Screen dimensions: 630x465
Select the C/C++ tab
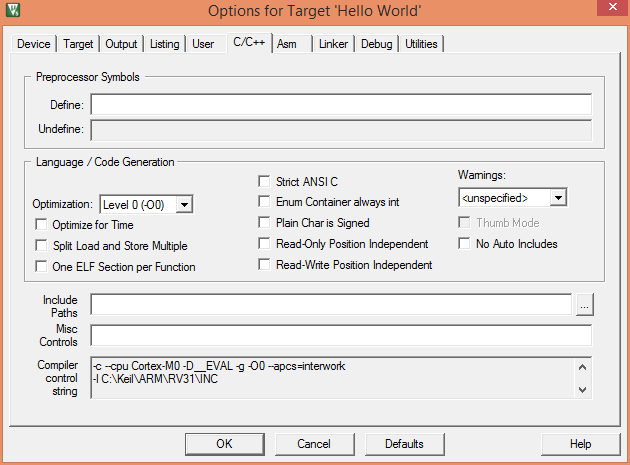(x=249, y=42)
